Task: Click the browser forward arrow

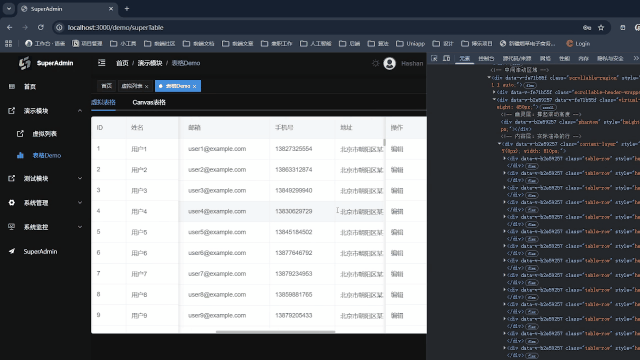Action: [x=25, y=27]
